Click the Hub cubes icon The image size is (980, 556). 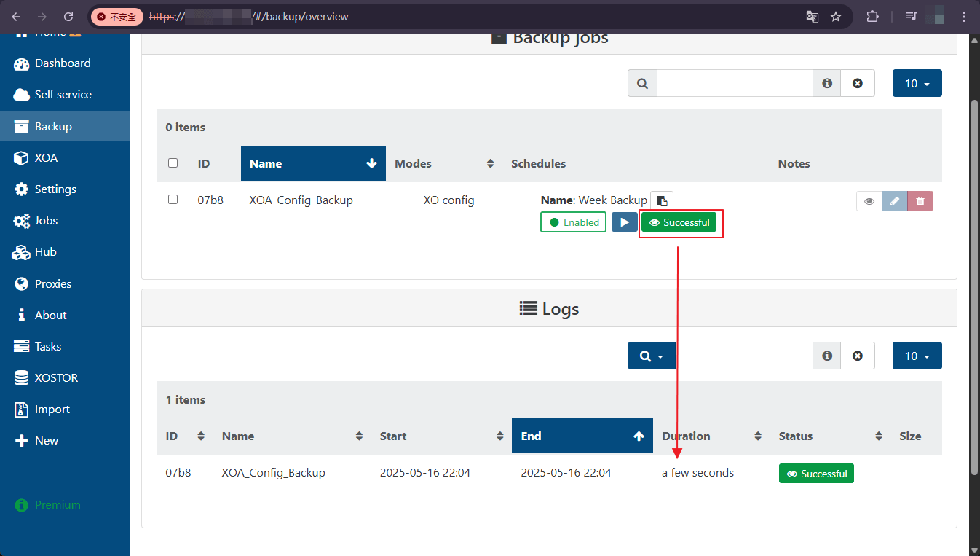(21, 252)
